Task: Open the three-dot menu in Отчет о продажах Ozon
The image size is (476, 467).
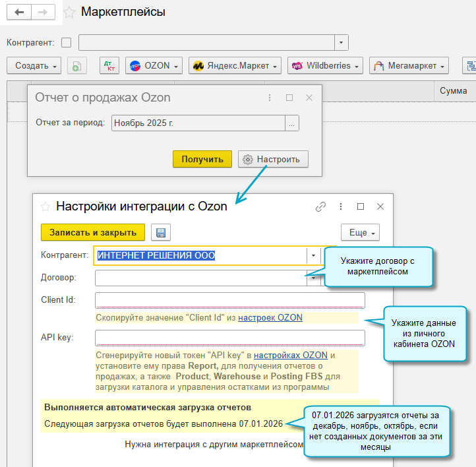Action: pos(270,98)
